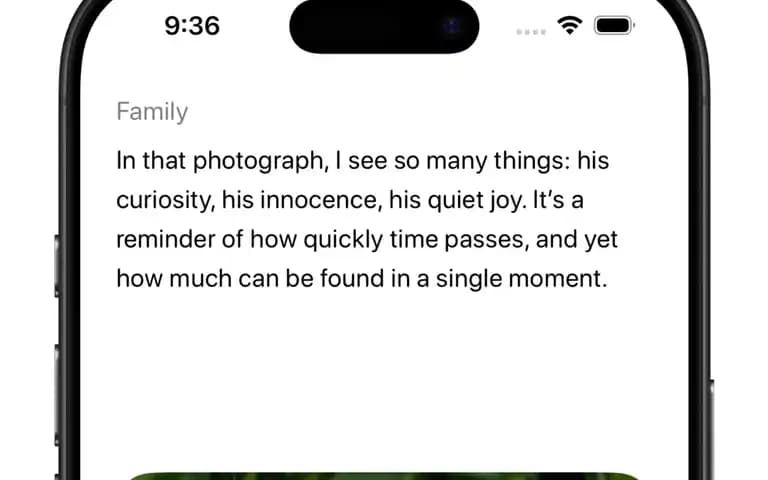
Task: Place cursor on the word "photograph,"
Action: [x=261, y=162]
